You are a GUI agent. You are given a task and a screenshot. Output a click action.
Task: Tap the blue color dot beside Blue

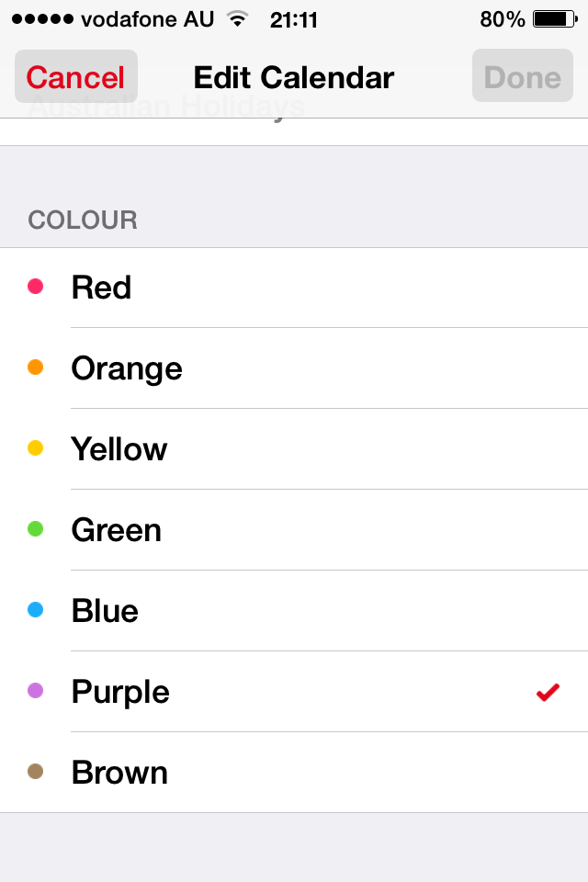click(x=36, y=609)
